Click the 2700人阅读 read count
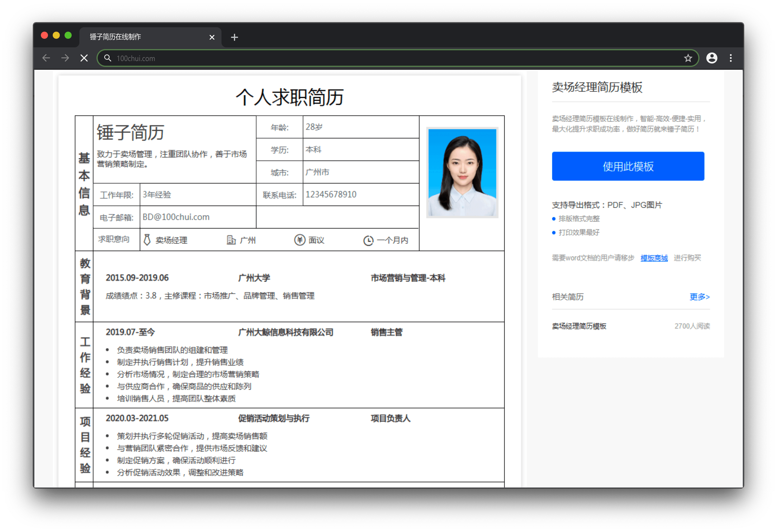 (692, 326)
